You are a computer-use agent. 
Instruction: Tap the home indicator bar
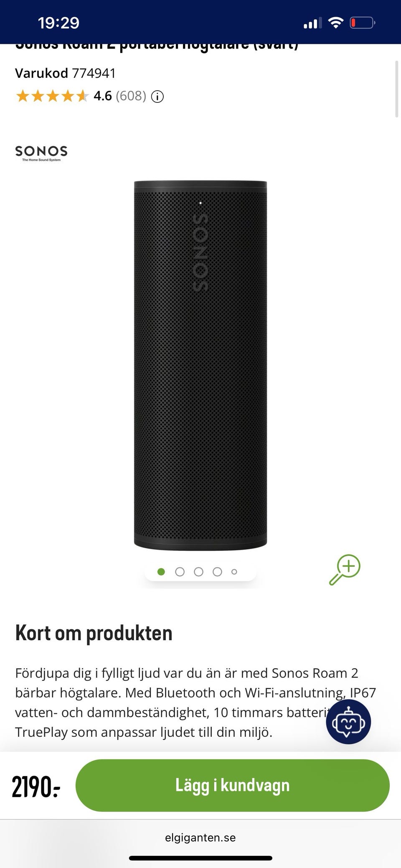click(200, 858)
